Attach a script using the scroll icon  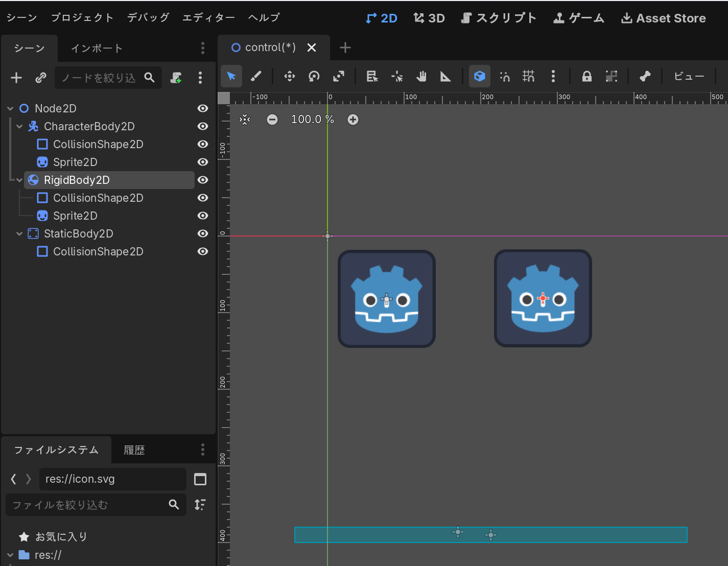176,78
